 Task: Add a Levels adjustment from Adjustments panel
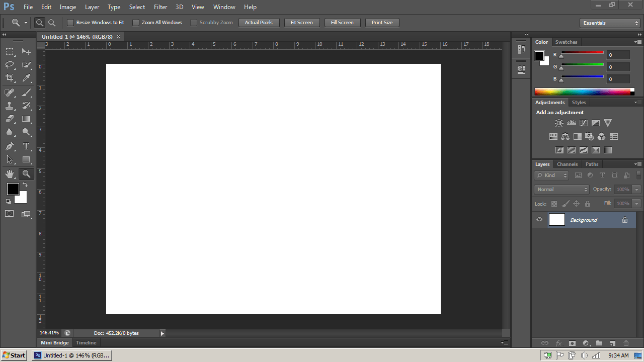pyautogui.click(x=571, y=123)
